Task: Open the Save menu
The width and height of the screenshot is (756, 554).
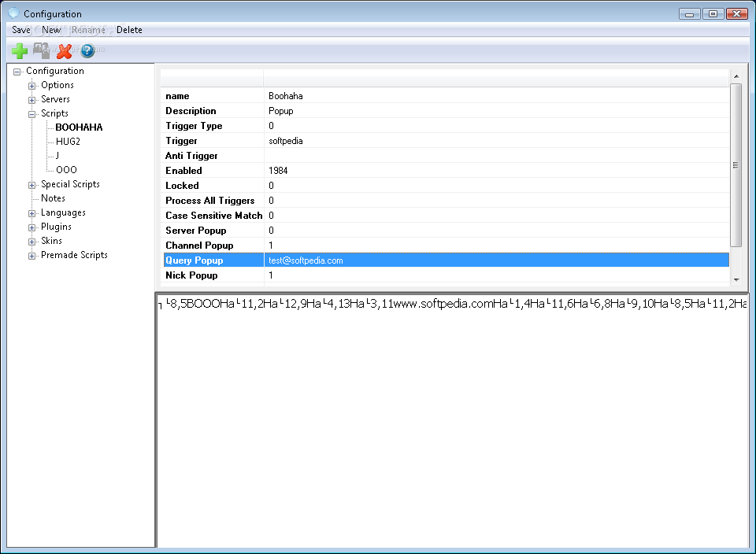Action: pyautogui.click(x=20, y=30)
